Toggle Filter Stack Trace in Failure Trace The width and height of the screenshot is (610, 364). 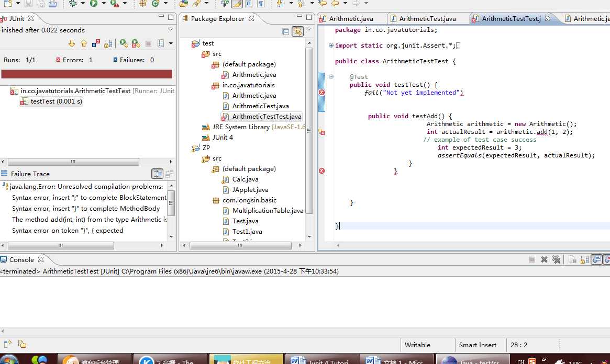click(157, 174)
